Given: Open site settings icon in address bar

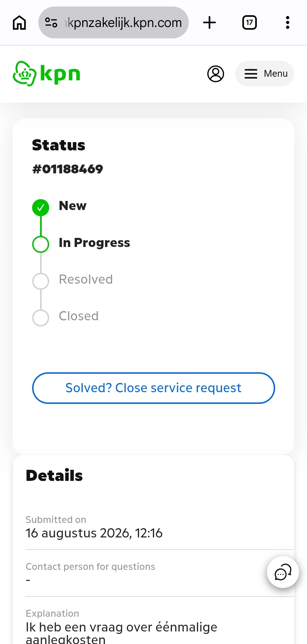Looking at the screenshot, I should point(51,22).
